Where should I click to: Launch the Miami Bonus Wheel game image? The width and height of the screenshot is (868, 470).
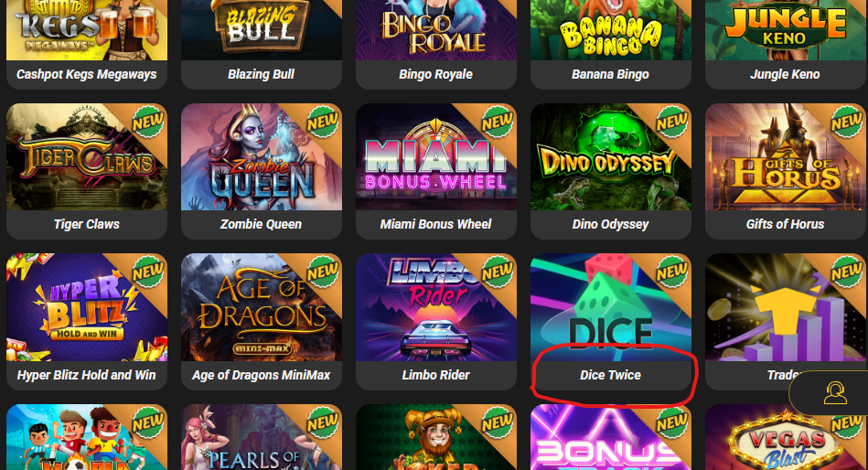436,156
